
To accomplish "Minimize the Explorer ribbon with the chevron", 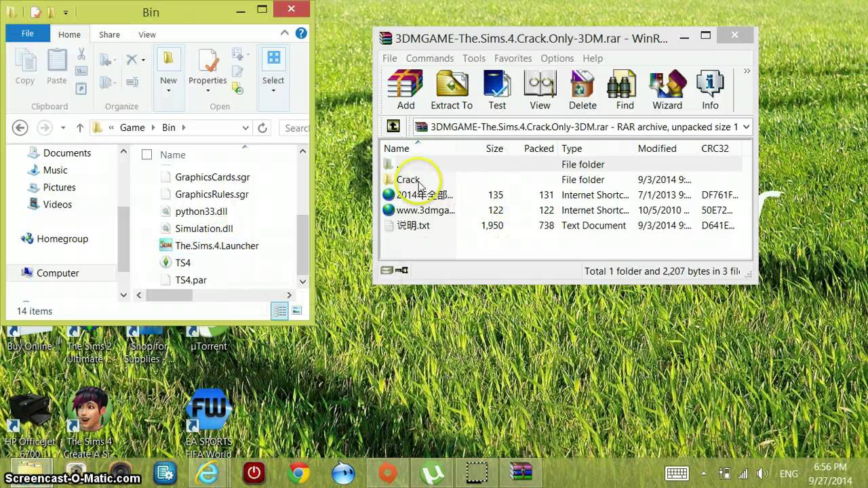I will [x=285, y=33].
